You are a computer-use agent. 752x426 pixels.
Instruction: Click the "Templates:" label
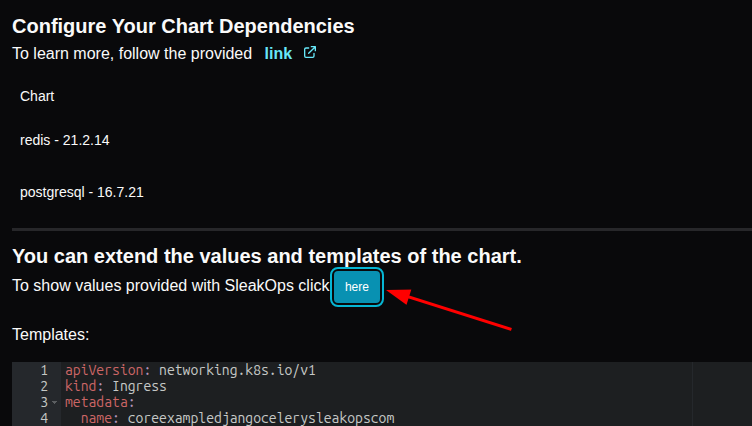(51, 334)
